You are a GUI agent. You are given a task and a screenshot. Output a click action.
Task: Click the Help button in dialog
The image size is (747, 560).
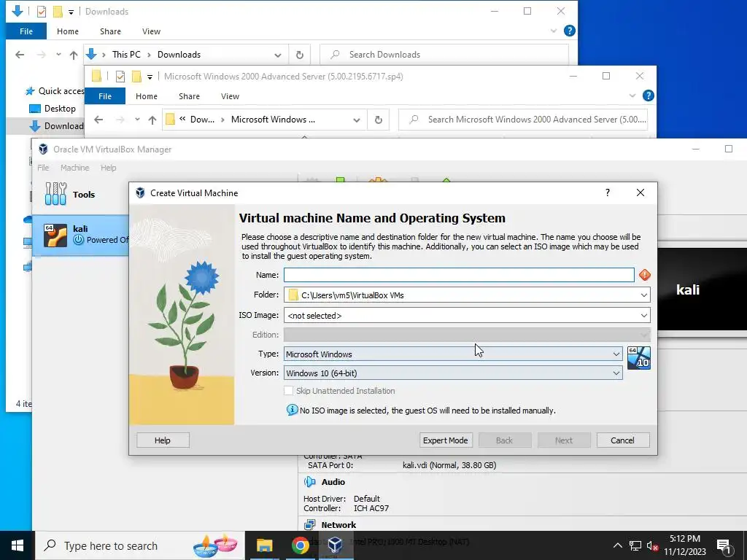point(163,440)
